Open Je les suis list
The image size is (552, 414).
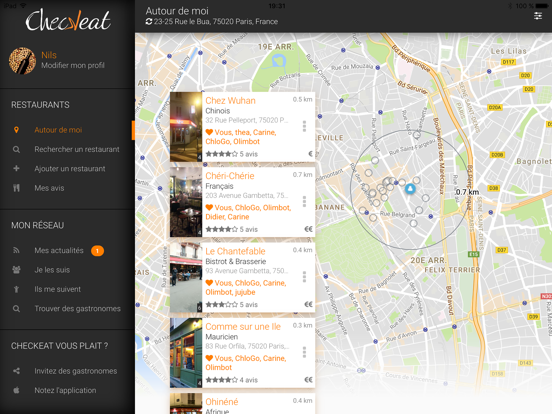52,270
